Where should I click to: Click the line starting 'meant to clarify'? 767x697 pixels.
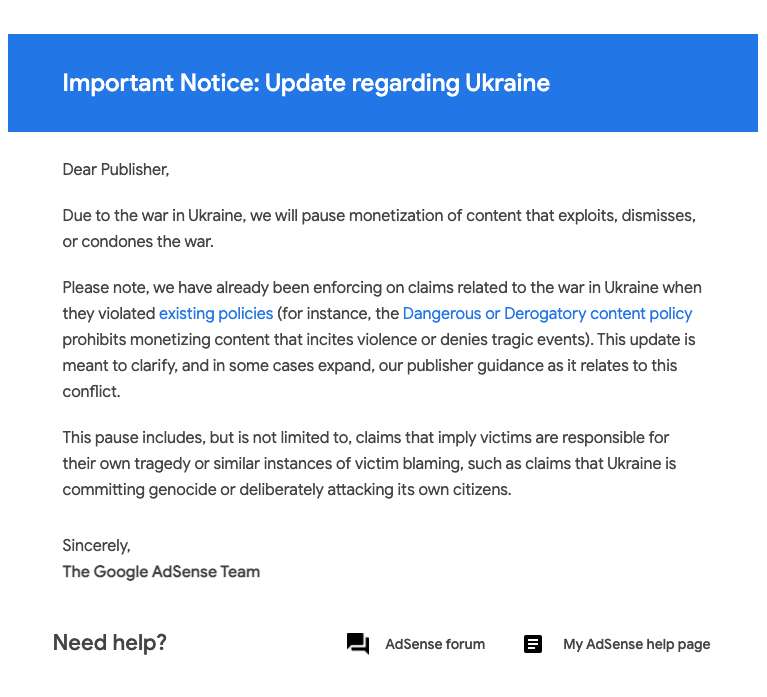370,365
